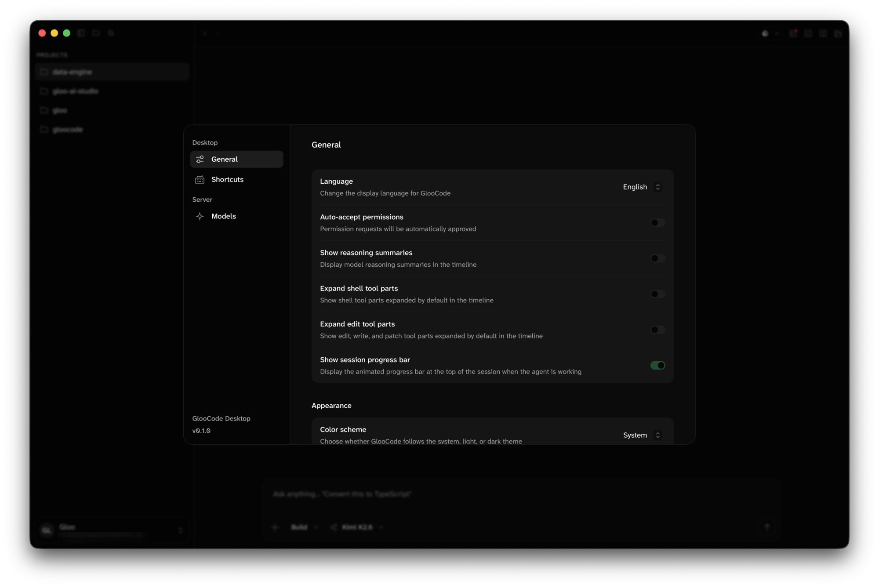
Task: Click 'Change the display language for GlooCode' text
Action: pyautogui.click(x=385, y=193)
